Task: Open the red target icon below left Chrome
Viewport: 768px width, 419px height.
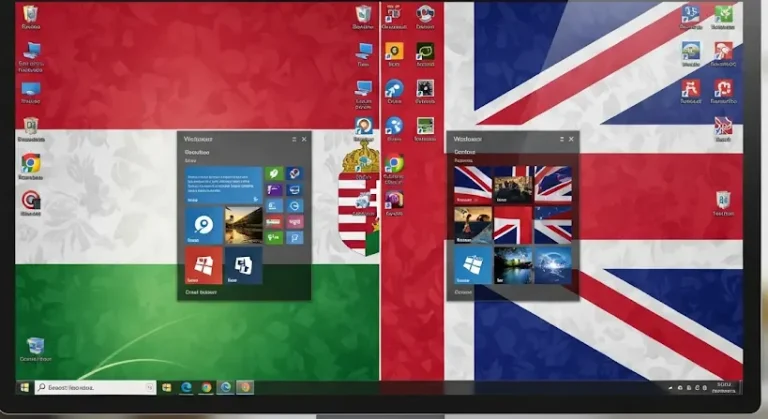Action: pyautogui.click(x=31, y=200)
